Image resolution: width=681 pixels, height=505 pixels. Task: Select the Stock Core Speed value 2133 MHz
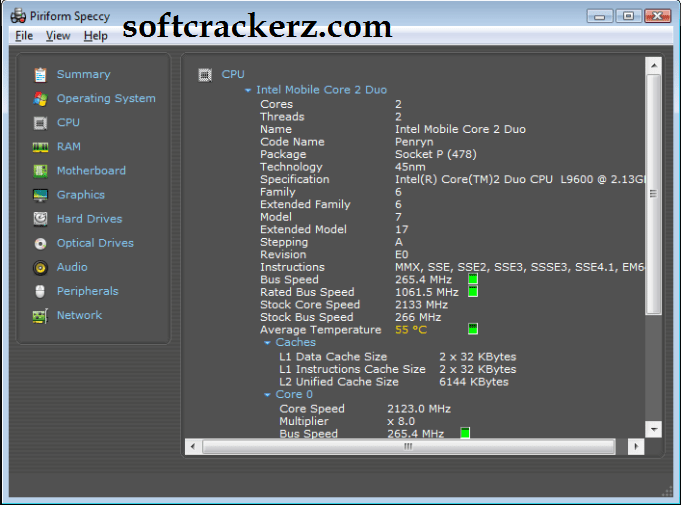[421, 305]
